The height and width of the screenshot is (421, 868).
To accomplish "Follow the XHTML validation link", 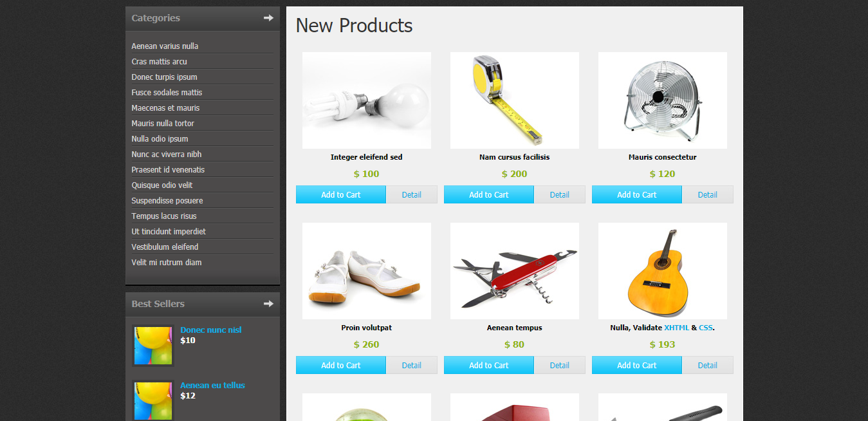I will click(x=676, y=328).
